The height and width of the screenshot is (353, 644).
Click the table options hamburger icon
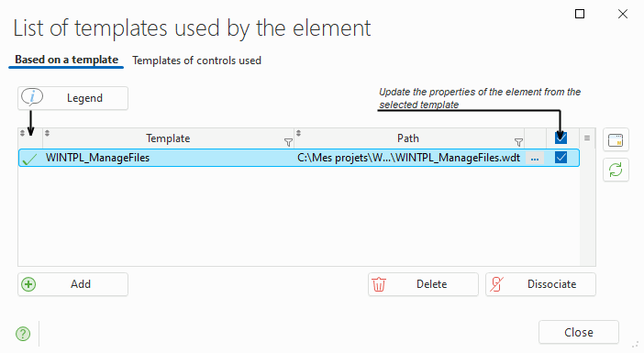pyautogui.click(x=587, y=138)
